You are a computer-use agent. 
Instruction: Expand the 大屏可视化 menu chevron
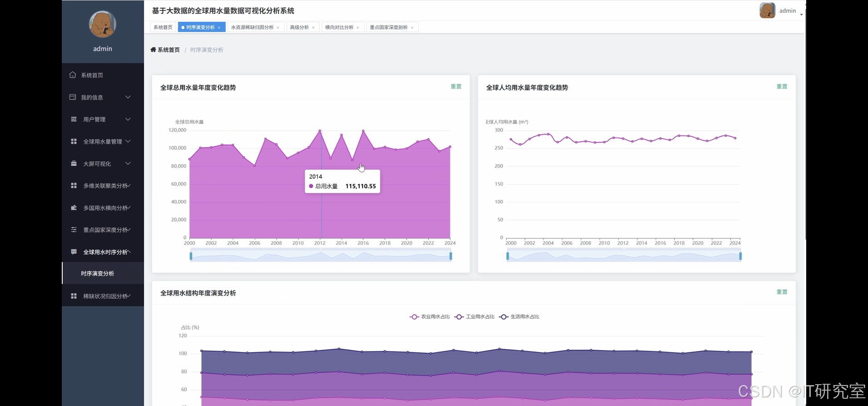point(128,163)
